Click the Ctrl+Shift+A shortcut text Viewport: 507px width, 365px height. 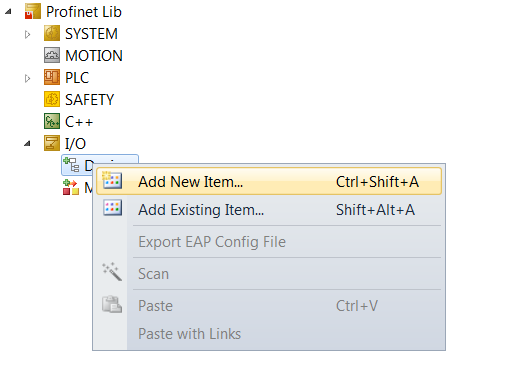(377, 182)
